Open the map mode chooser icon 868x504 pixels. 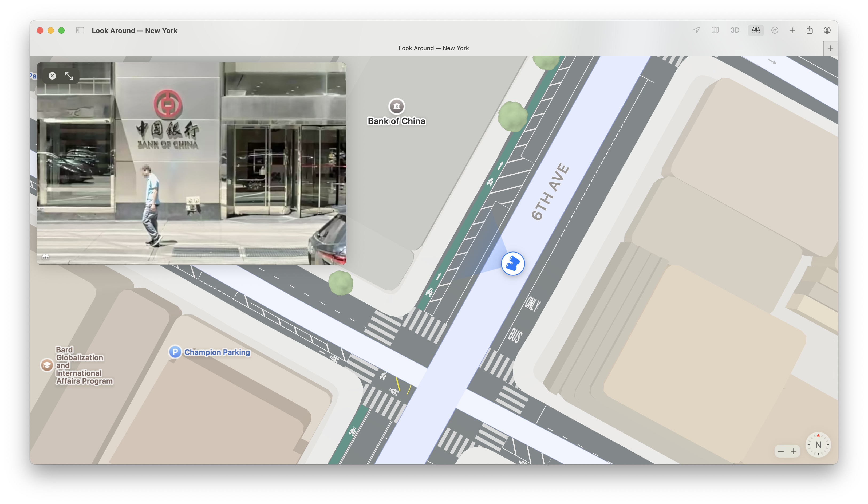(715, 30)
